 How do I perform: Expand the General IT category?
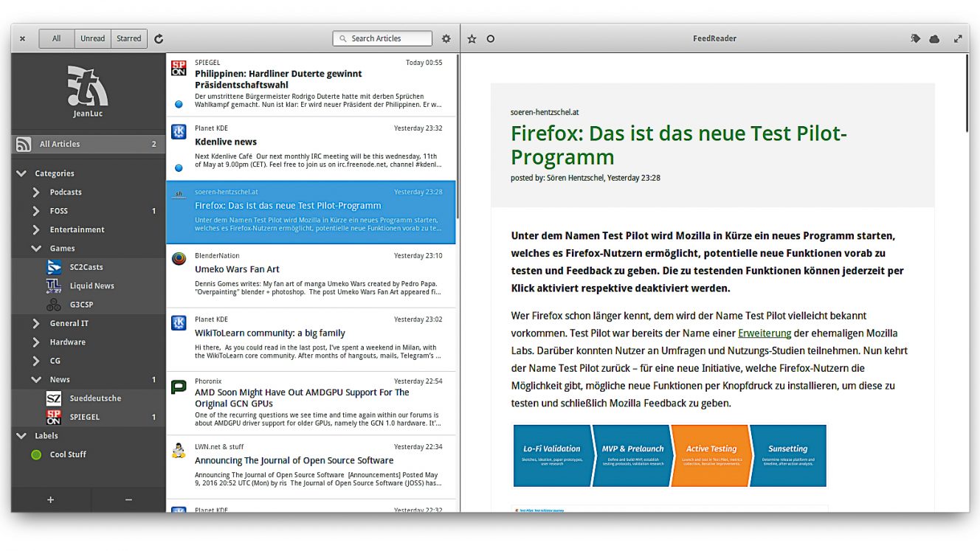coord(36,323)
